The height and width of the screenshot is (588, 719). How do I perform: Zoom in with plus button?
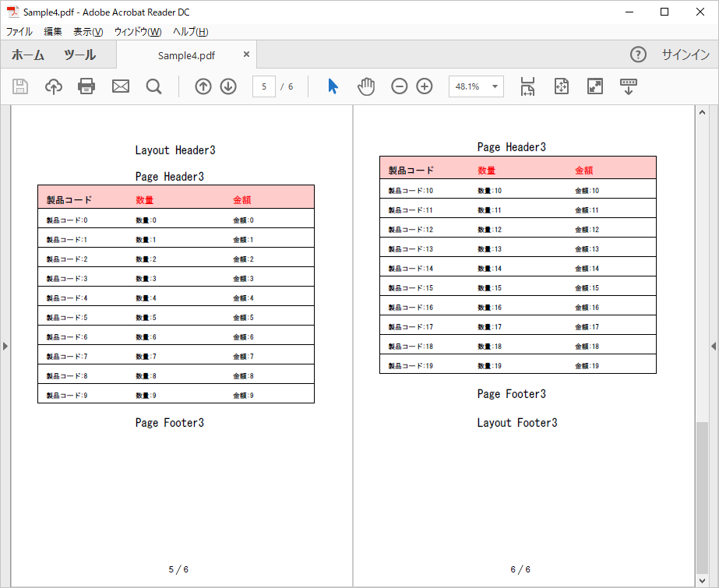[x=425, y=86]
